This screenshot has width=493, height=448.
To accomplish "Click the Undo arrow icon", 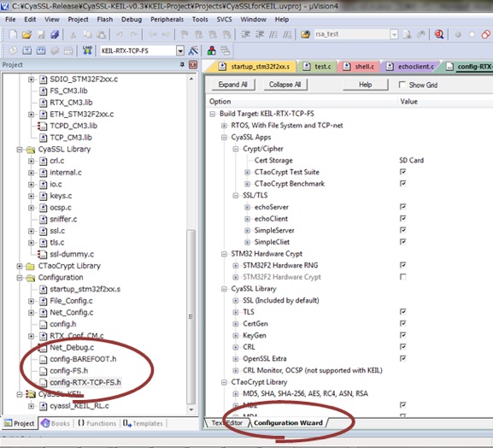I will click(x=119, y=34).
